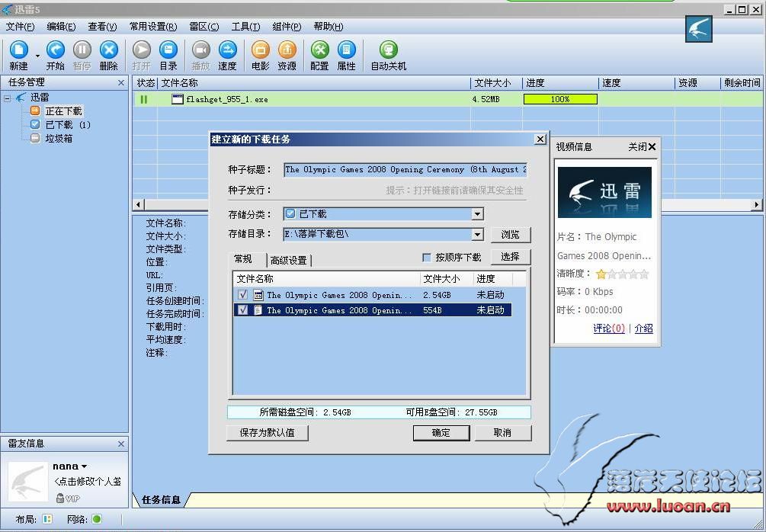Viewport: 766px width, 532px height.
Task: Close the 视频信息 panel via 关闭
Action: tap(643, 146)
